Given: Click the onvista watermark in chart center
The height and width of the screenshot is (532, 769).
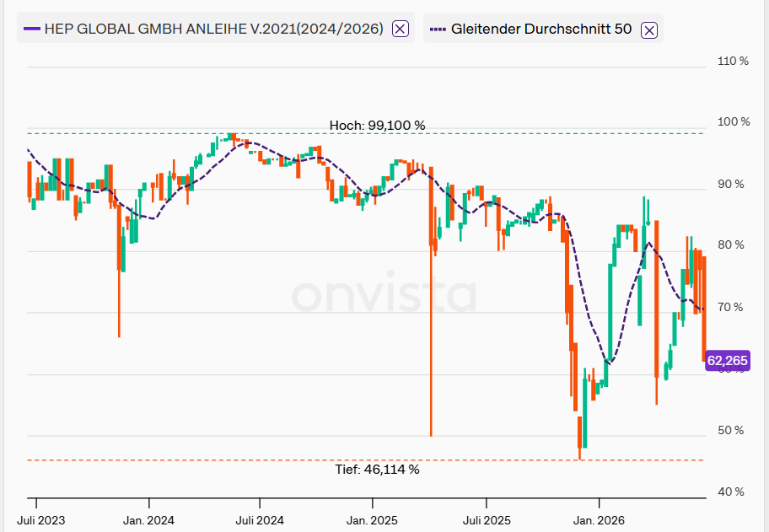Looking at the screenshot, I should click(x=384, y=294).
